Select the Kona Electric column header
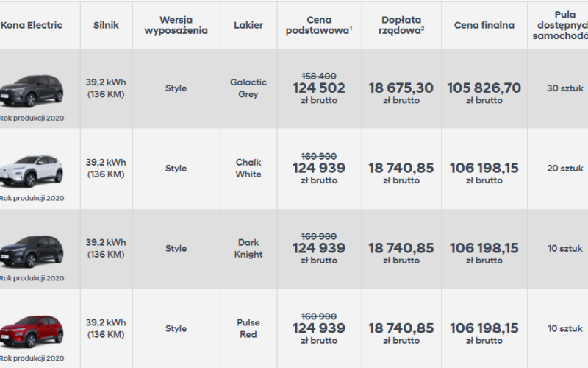588x368 pixels. 32,25
